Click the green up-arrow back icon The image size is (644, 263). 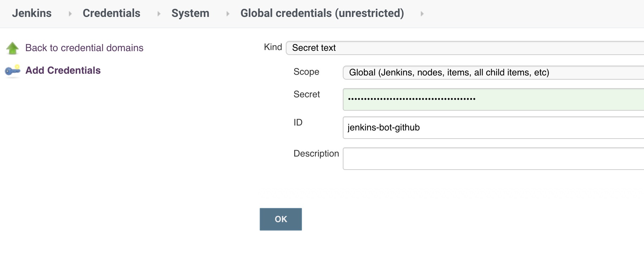pos(13,48)
